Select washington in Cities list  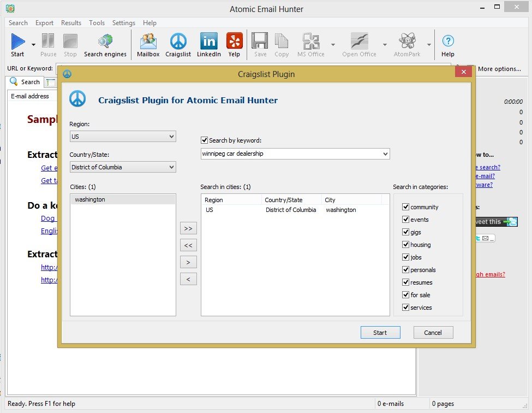(x=123, y=199)
